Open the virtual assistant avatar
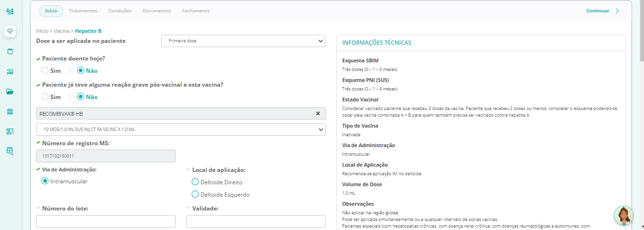Screen dimensions: 644x230 tap(623, 216)
